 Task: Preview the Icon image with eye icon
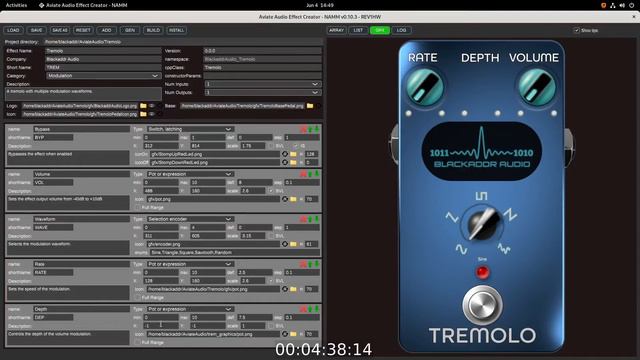point(152,114)
